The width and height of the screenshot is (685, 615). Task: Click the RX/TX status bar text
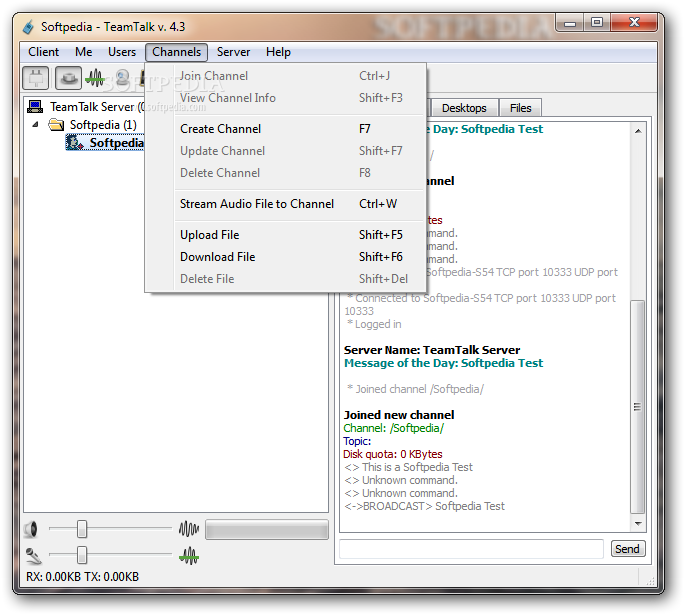(x=83, y=577)
